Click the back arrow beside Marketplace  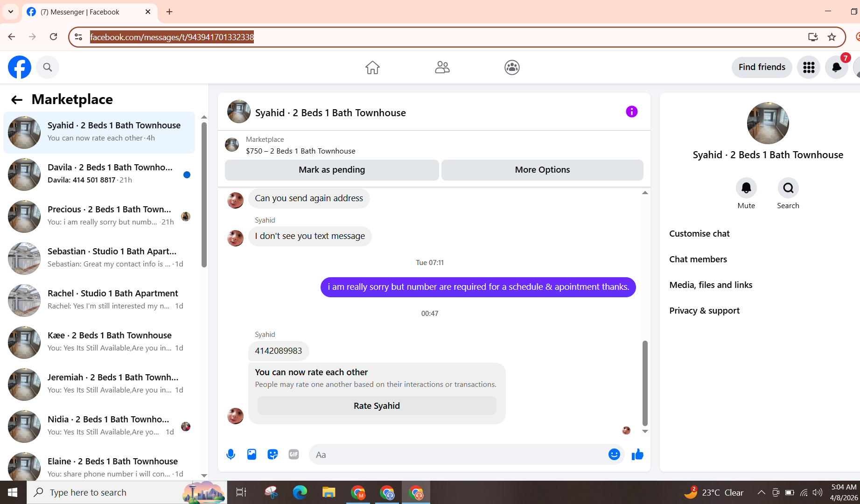click(x=17, y=99)
